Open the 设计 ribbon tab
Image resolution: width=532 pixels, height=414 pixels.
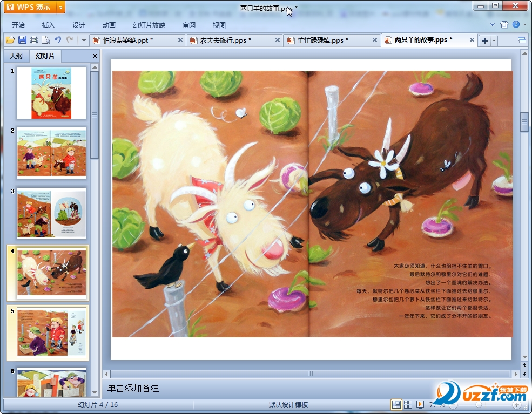tap(78, 25)
